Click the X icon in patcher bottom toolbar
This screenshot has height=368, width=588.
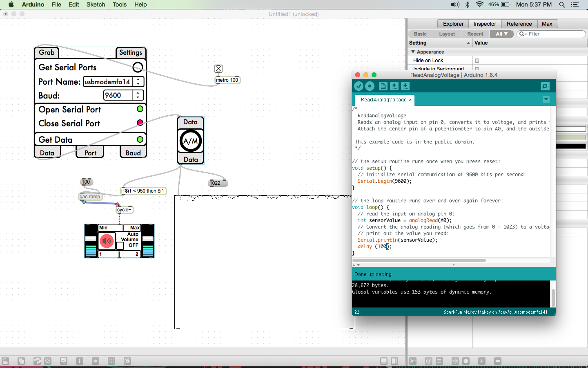point(48,361)
